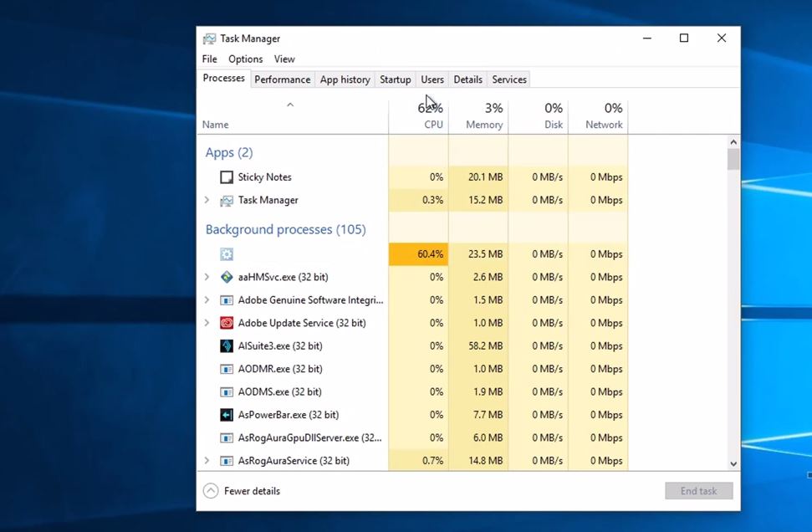The height and width of the screenshot is (532, 812).
Task: Sort by the Memory column header
Action: 478,116
